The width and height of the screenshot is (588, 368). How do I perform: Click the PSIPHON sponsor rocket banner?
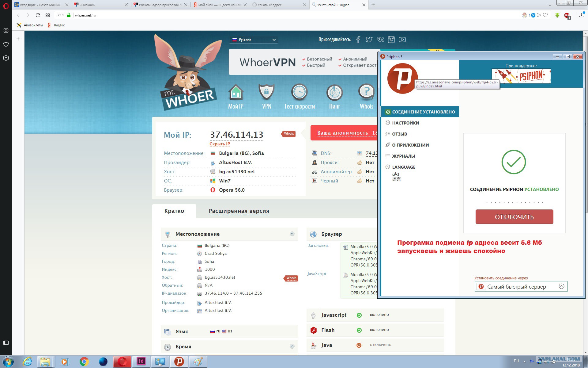click(521, 76)
